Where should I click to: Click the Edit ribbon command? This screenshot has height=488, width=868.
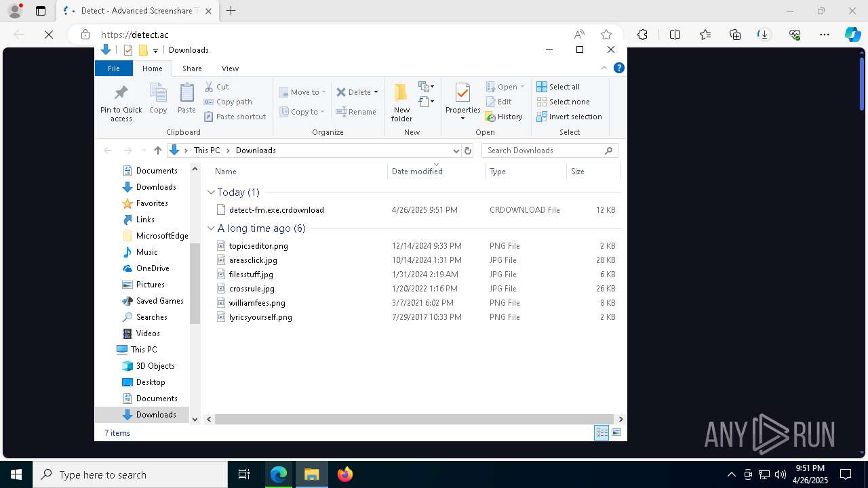498,102
